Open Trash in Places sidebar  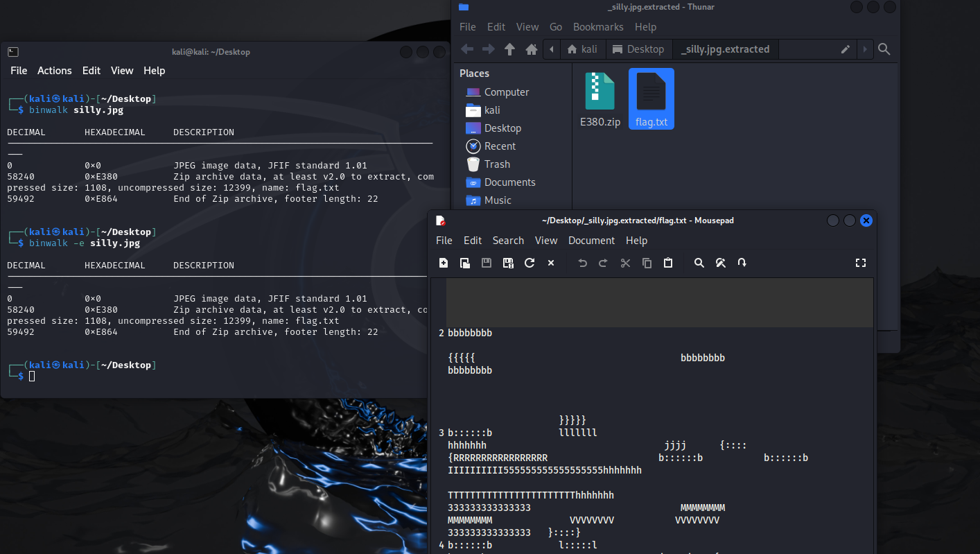pos(496,164)
